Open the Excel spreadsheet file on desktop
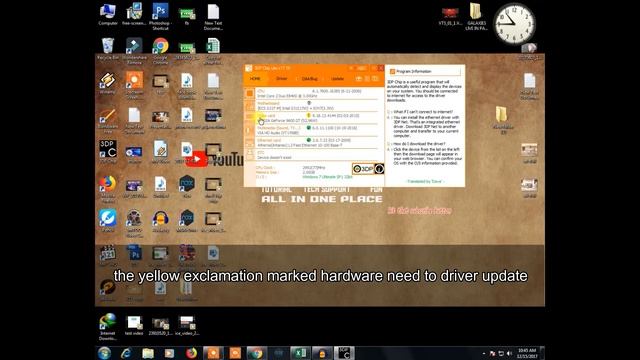 [x=213, y=51]
